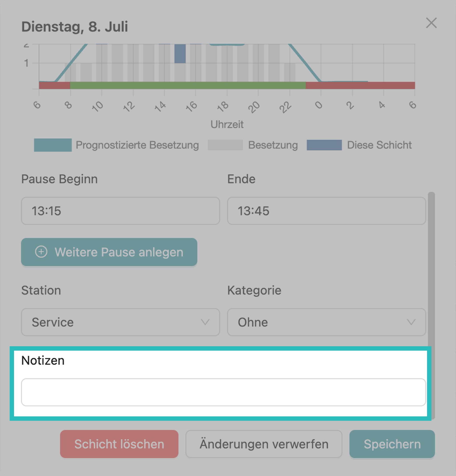Click the dialog's vertical scrollbar
Screen dimensions: 456x476
(431, 267)
